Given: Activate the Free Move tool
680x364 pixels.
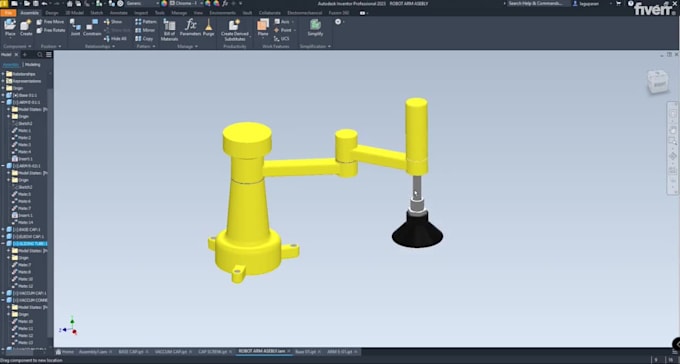Looking at the screenshot, I should (x=50, y=22).
